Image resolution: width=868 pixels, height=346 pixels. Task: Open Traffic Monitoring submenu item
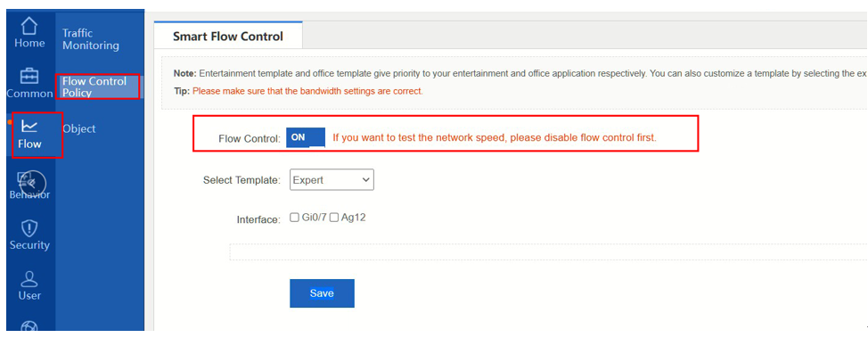91,39
